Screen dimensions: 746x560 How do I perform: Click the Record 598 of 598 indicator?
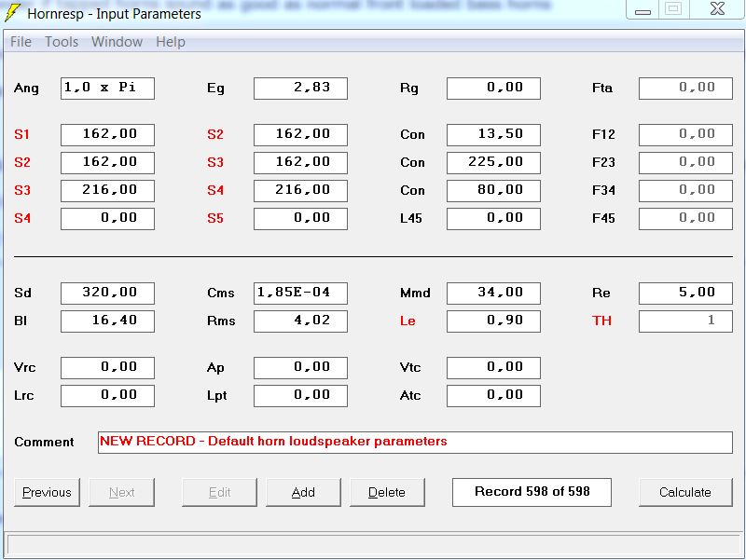tap(532, 492)
